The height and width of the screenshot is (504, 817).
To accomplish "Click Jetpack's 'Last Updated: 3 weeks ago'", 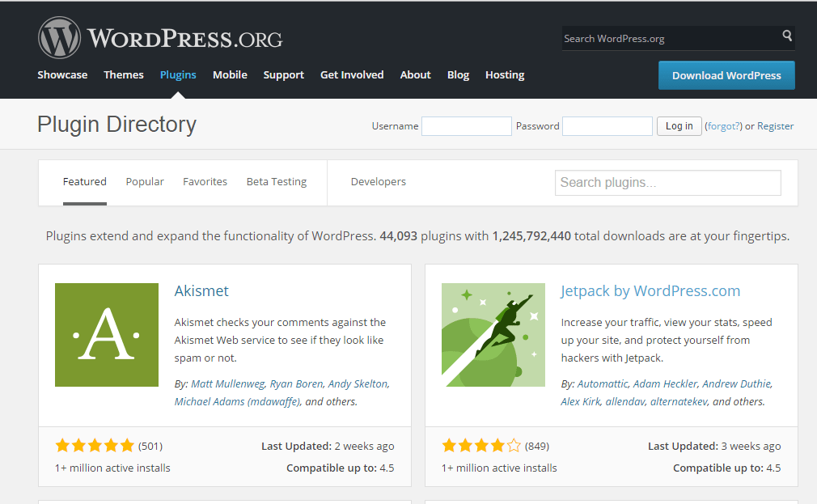I will [x=714, y=446].
